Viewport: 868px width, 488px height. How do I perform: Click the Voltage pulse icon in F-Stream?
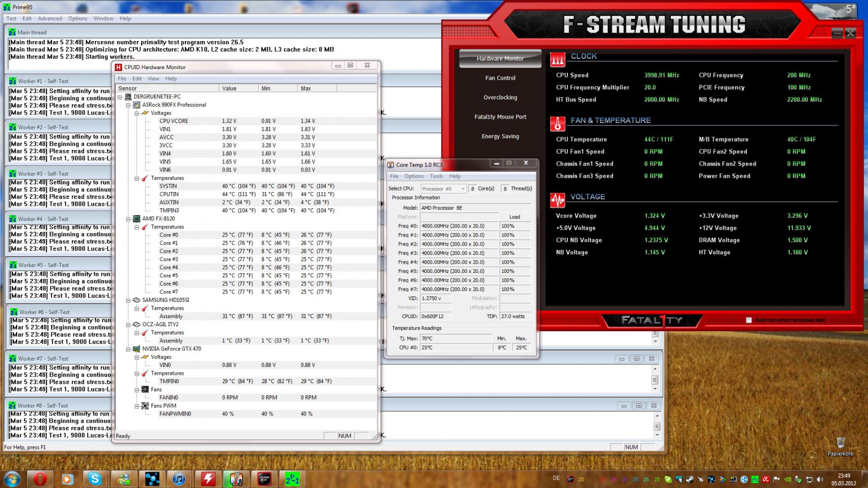pos(558,200)
